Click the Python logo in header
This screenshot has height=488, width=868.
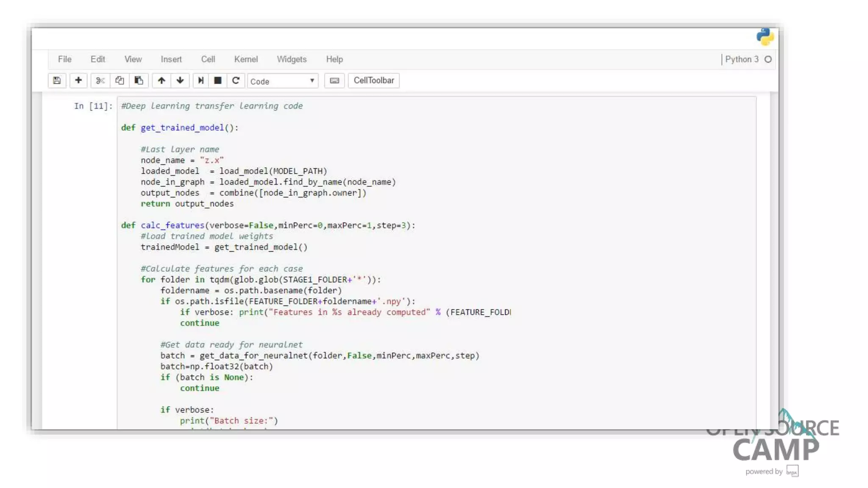click(x=765, y=37)
